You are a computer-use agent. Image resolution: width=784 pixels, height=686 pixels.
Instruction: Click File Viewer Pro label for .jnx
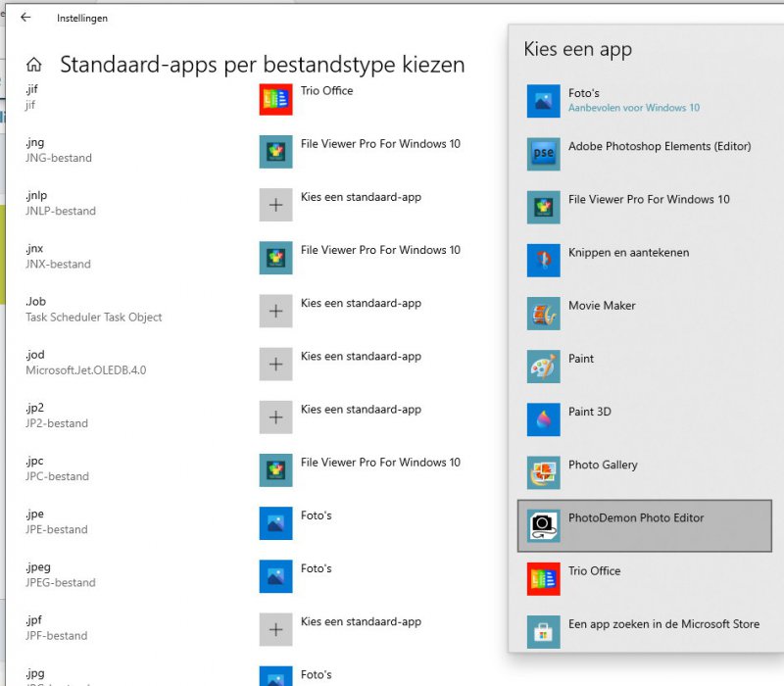pyautogui.click(x=380, y=250)
